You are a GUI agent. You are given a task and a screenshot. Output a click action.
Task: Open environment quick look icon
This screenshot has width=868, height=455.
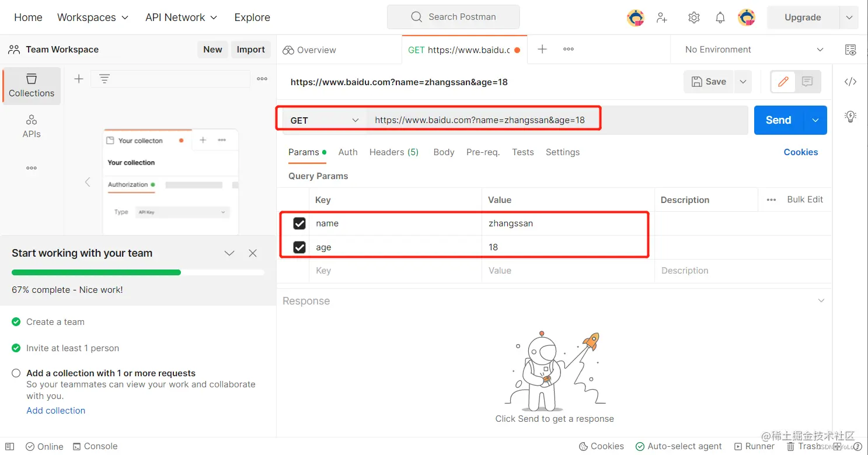pyautogui.click(x=850, y=50)
